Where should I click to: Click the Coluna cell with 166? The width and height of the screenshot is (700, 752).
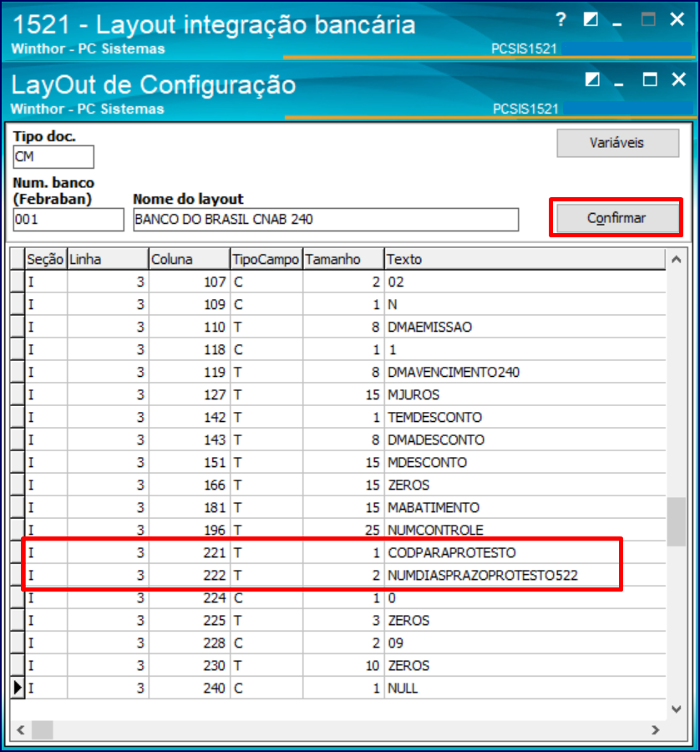pyautogui.click(x=190, y=485)
